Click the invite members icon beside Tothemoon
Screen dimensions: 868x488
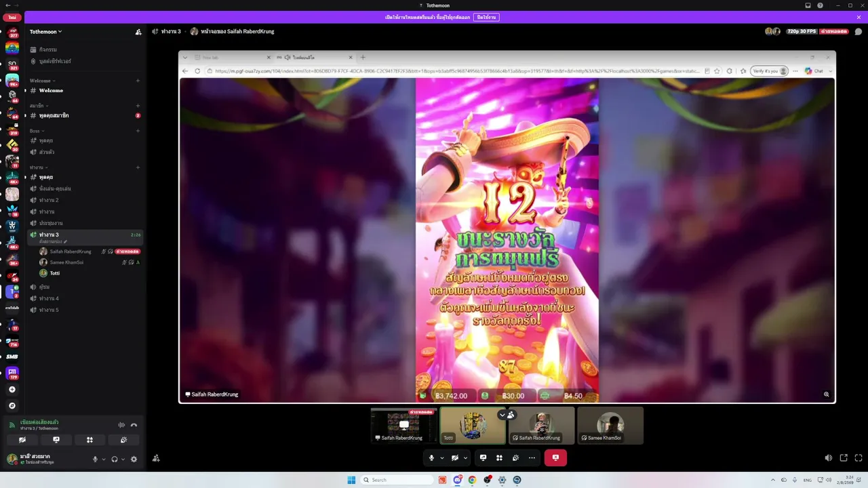[138, 32]
